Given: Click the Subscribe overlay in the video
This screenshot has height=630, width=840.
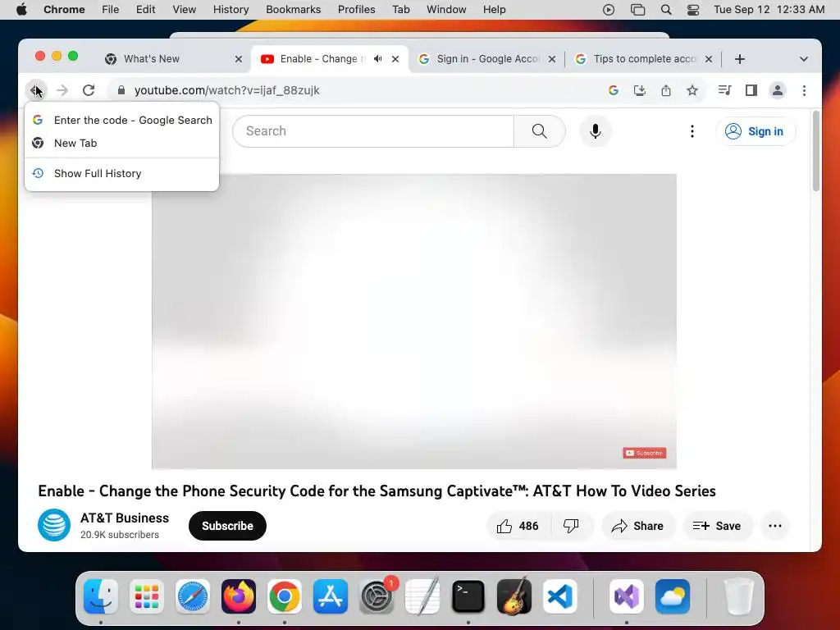Looking at the screenshot, I should pos(645,453).
